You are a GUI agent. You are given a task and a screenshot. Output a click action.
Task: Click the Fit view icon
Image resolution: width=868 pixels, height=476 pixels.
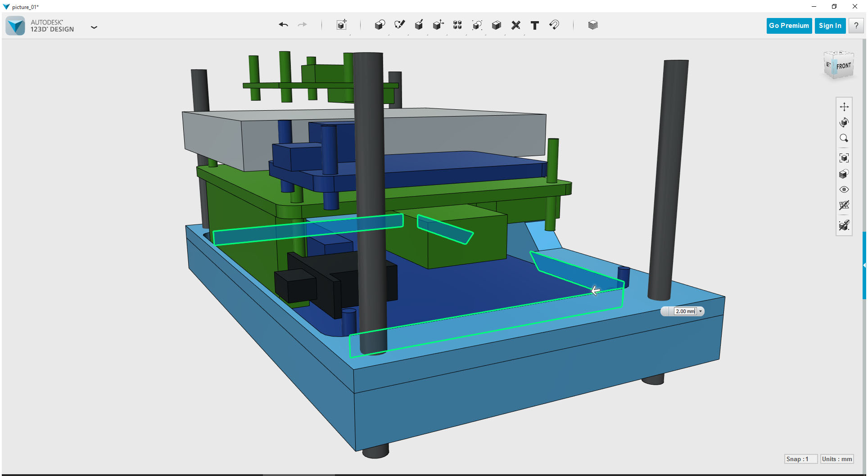(844, 158)
